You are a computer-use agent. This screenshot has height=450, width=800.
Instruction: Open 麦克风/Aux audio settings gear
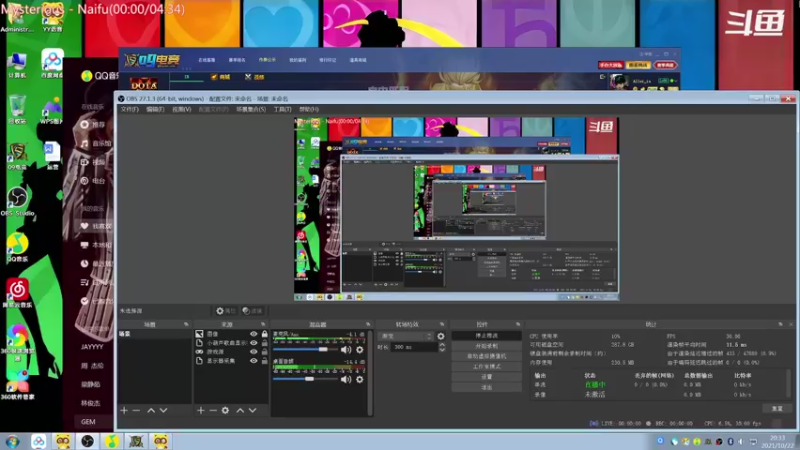[360, 349]
